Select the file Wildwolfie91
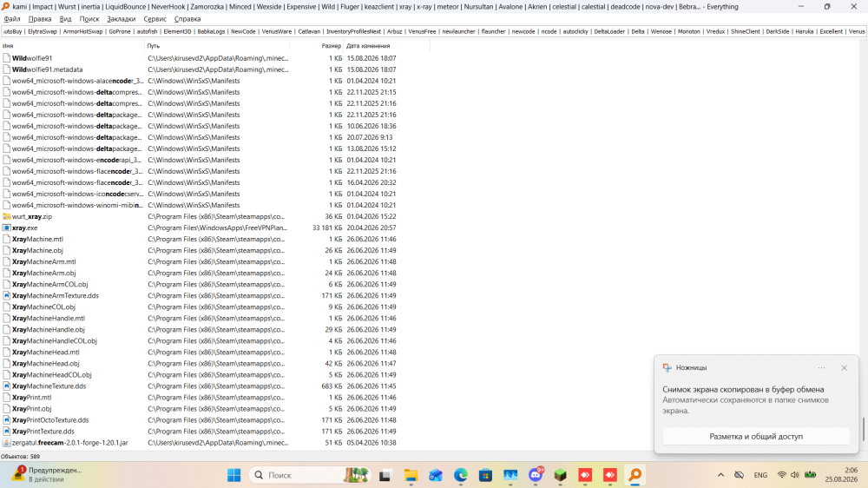 32,58
